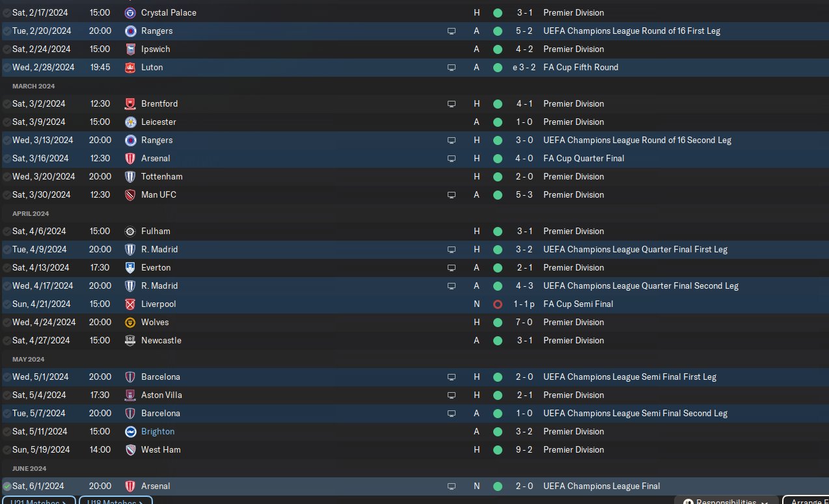The width and height of the screenshot is (829, 504).
Task: Toggle the checkmark on the 6/1/2024 Arsenal fixture
Action: (7, 486)
